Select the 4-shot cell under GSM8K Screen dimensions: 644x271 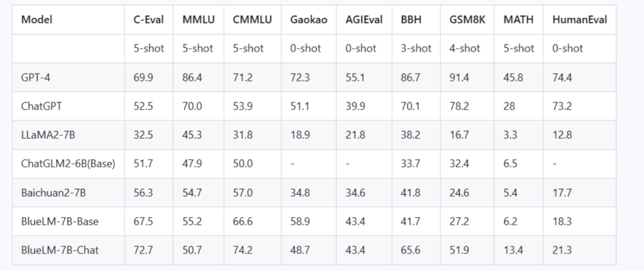point(465,48)
